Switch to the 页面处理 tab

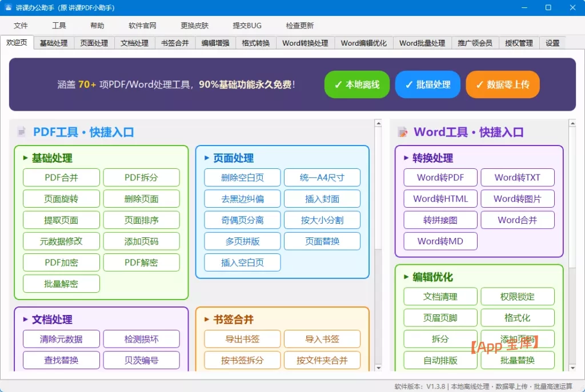[x=94, y=43]
